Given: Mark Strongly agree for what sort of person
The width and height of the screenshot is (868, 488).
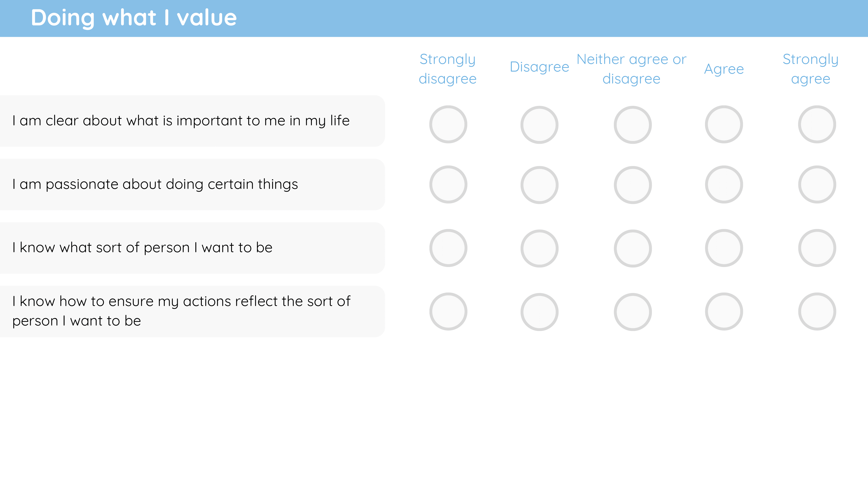Looking at the screenshot, I should pyautogui.click(x=817, y=248).
